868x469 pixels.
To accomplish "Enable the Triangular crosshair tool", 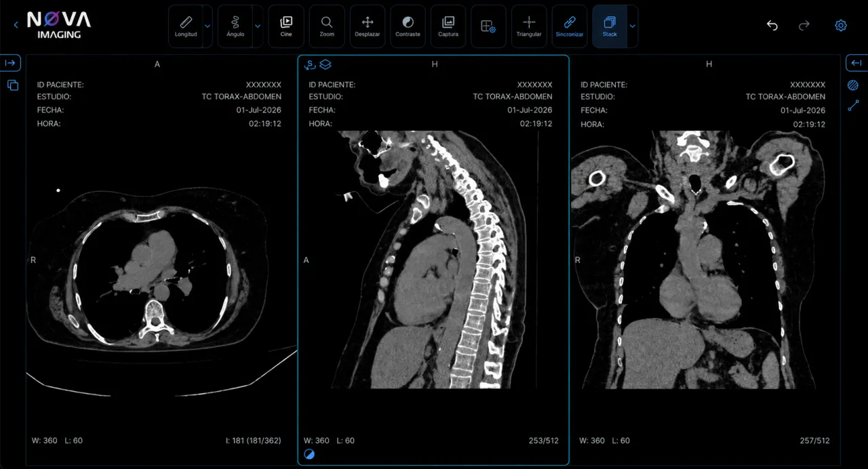I will tap(529, 26).
